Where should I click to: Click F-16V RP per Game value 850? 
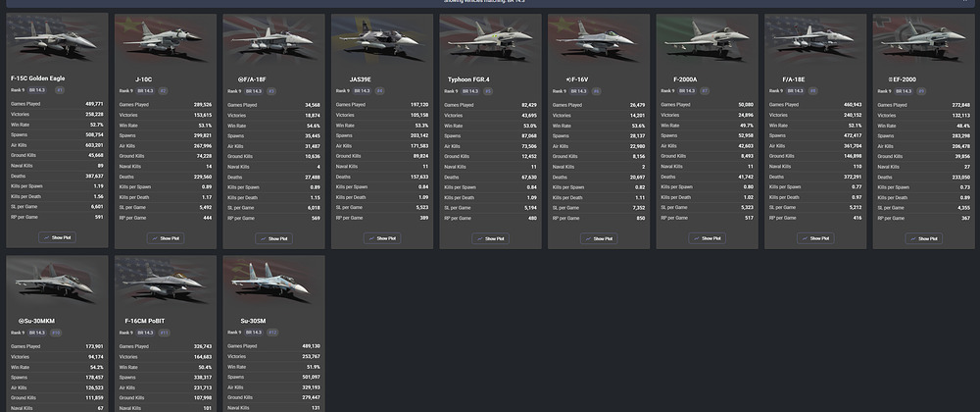tap(640, 218)
